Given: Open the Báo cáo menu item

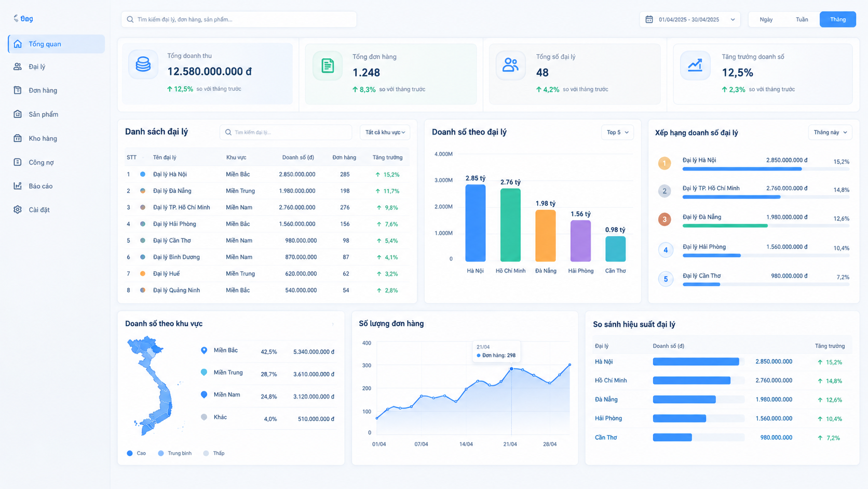Looking at the screenshot, I should click(x=56, y=186).
